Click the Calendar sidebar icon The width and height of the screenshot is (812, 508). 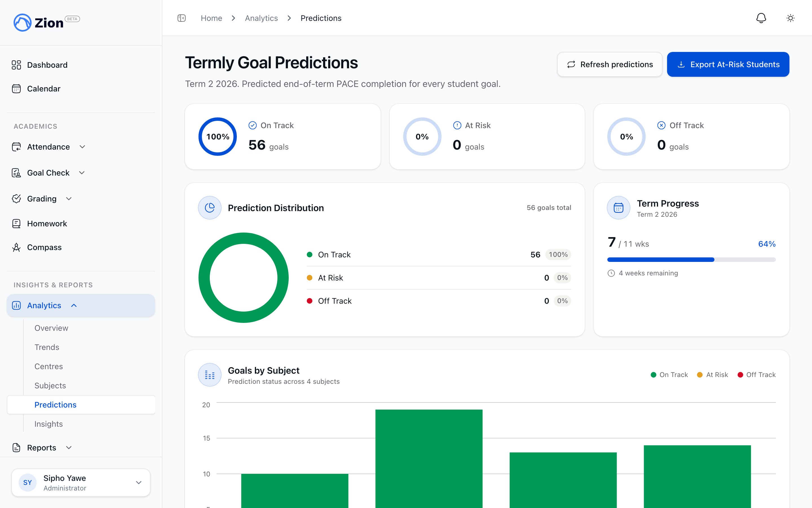point(16,89)
